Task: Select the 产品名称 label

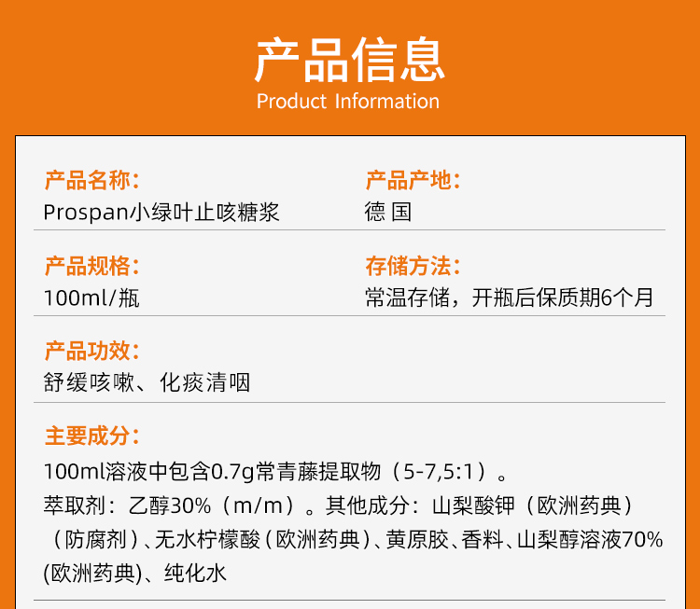Action: [x=92, y=180]
